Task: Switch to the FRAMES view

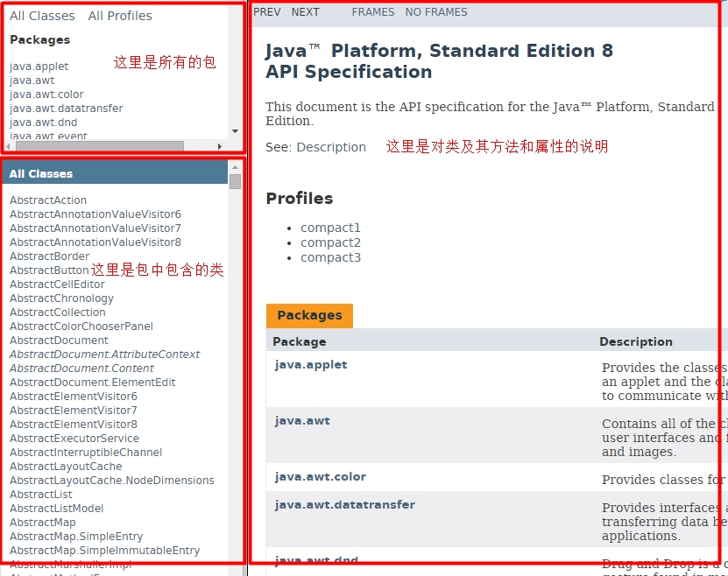Action: 373,12
